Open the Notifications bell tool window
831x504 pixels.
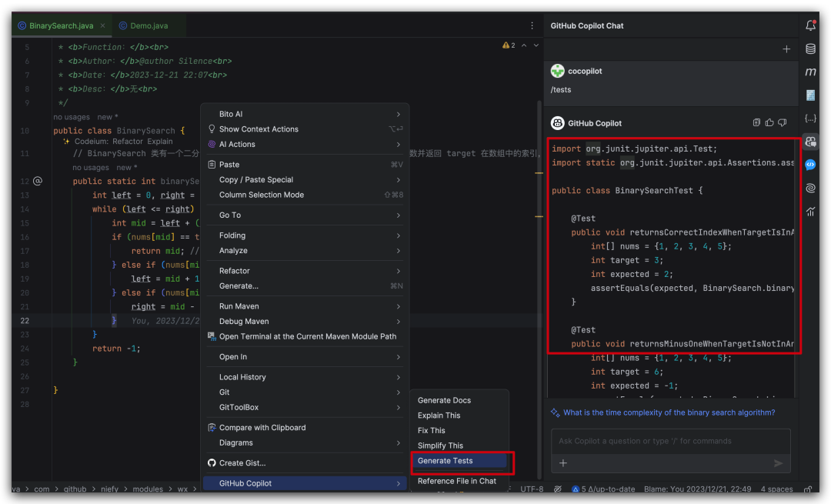(810, 25)
